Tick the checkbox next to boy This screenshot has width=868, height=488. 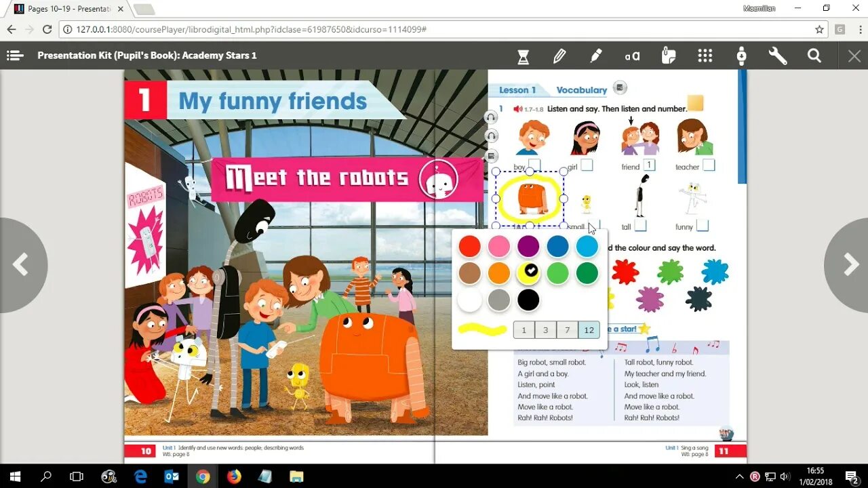click(x=534, y=165)
